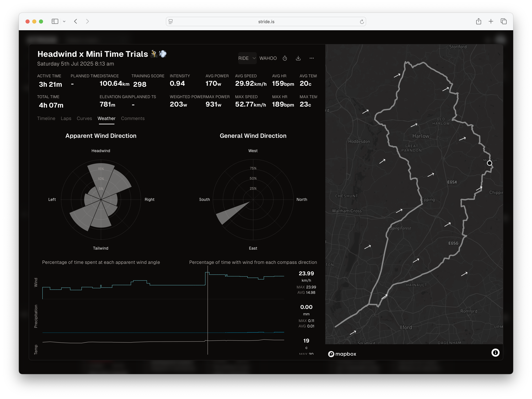Click the stopwatch timer icon

pyautogui.click(x=285, y=58)
